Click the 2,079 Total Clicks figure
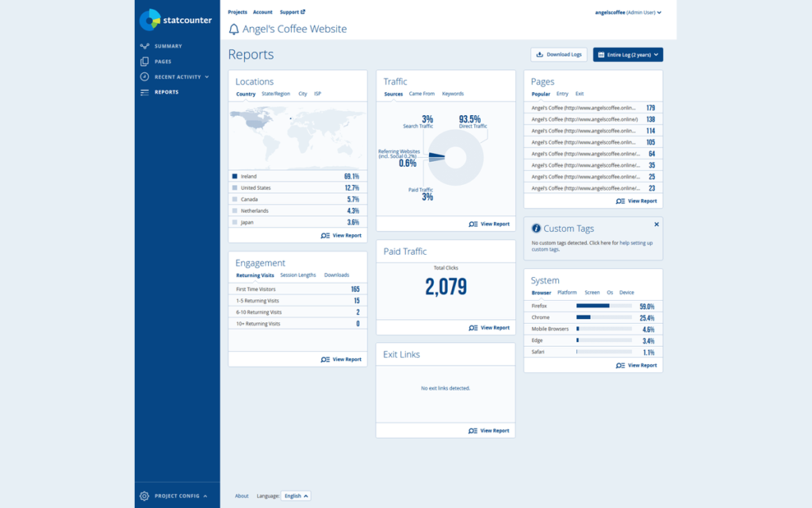 pos(446,286)
